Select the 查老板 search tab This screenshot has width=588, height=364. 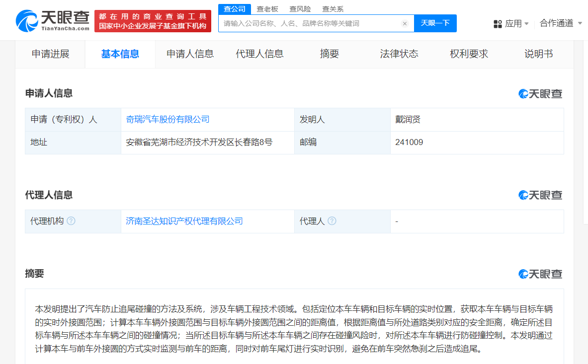coord(267,9)
